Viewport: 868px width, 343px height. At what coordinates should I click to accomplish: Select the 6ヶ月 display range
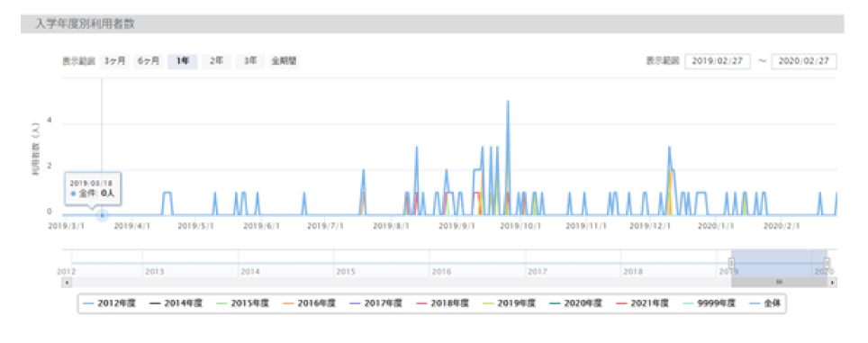(x=149, y=61)
